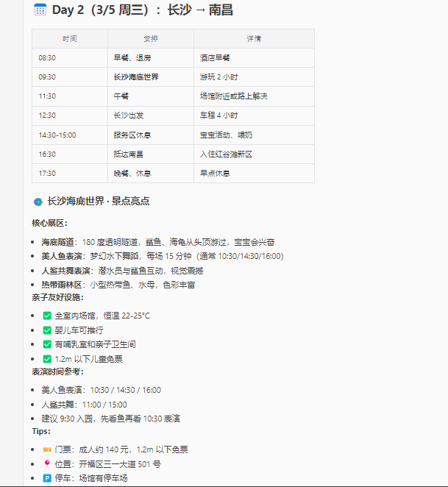Viewport: 448px width, 487px height.
Task: Click the bold 美人鱼表演 label under 核心展区
Action: tap(63, 256)
